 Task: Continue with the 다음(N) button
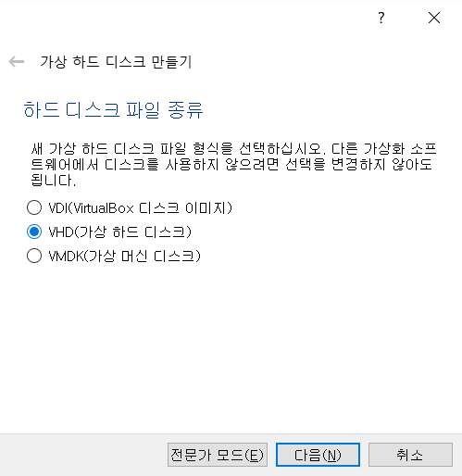point(318,455)
